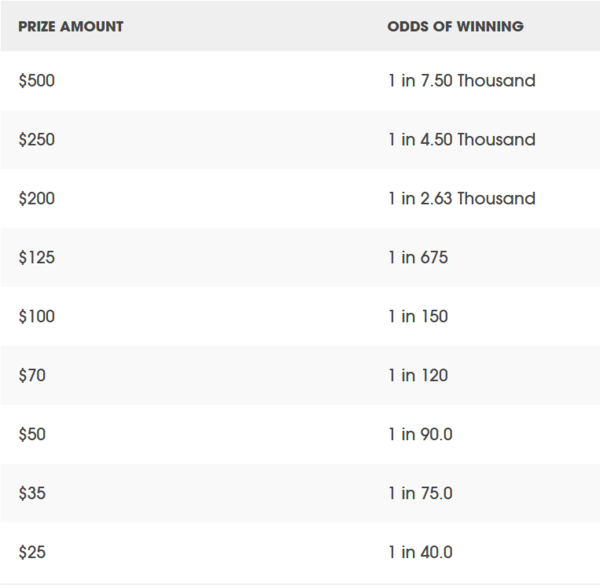
Task: Select the $500 prize amount cell
Action: [37, 81]
